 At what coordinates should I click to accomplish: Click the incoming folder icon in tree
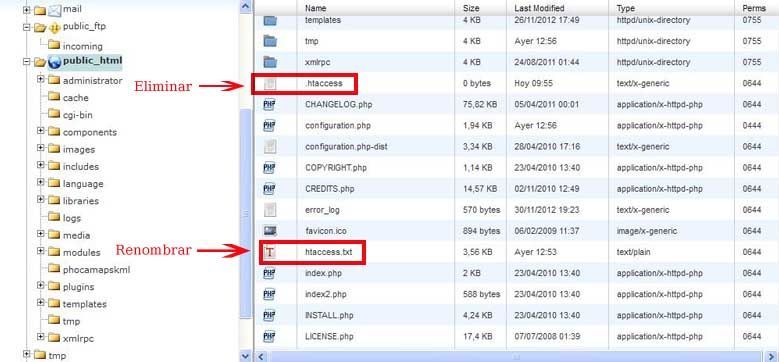[54, 45]
